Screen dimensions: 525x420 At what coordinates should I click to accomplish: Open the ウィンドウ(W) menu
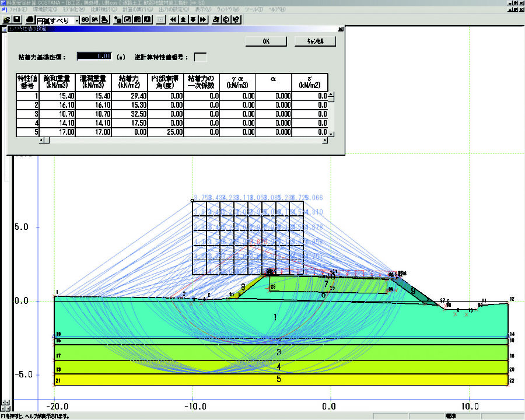[228, 9]
